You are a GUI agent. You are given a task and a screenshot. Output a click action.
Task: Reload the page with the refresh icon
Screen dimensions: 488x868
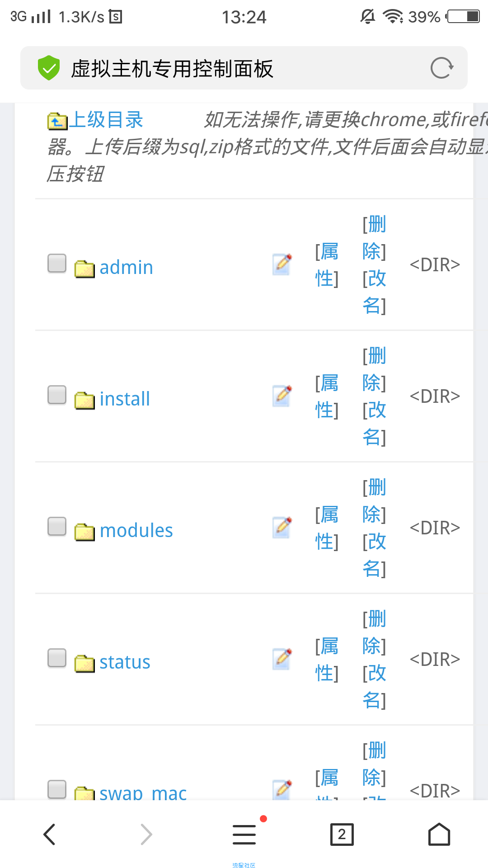tap(441, 68)
